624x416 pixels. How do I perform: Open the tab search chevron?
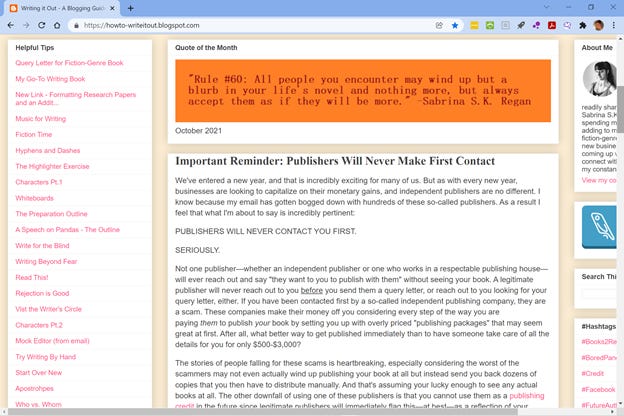tap(546, 7)
